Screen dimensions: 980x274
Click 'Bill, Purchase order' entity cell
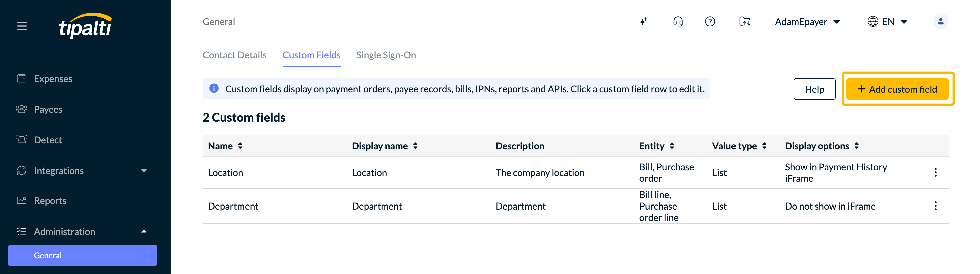(x=666, y=173)
